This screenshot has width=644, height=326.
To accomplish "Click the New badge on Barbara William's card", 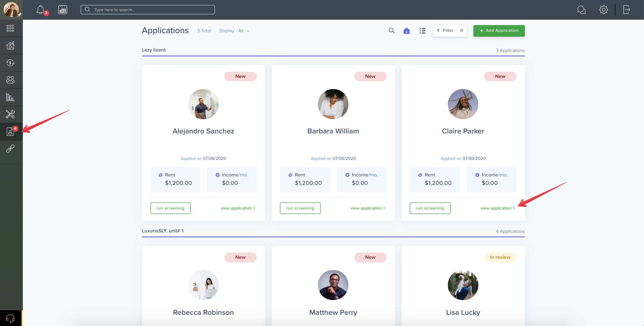I will 370,76.
